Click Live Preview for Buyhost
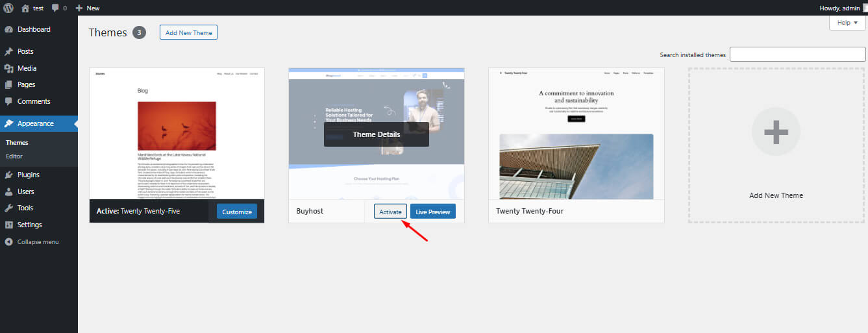This screenshot has height=333, width=868. click(x=433, y=212)
